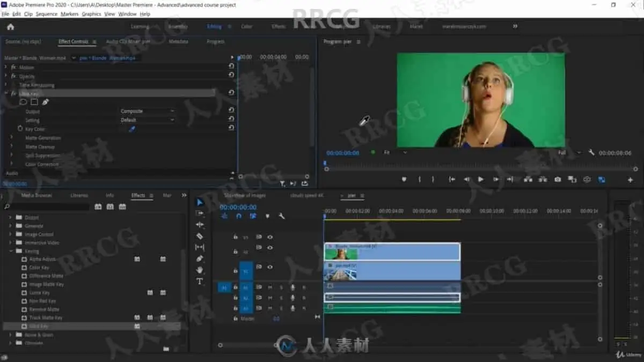Viewport: 644px width, 362px height.
Task: Pick Key Color with the eyedropper
Action: pos(132,129)
